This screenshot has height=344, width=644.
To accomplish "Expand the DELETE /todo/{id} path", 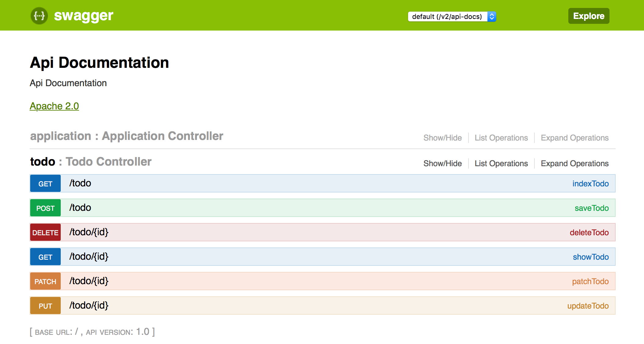I will point(89,232).
